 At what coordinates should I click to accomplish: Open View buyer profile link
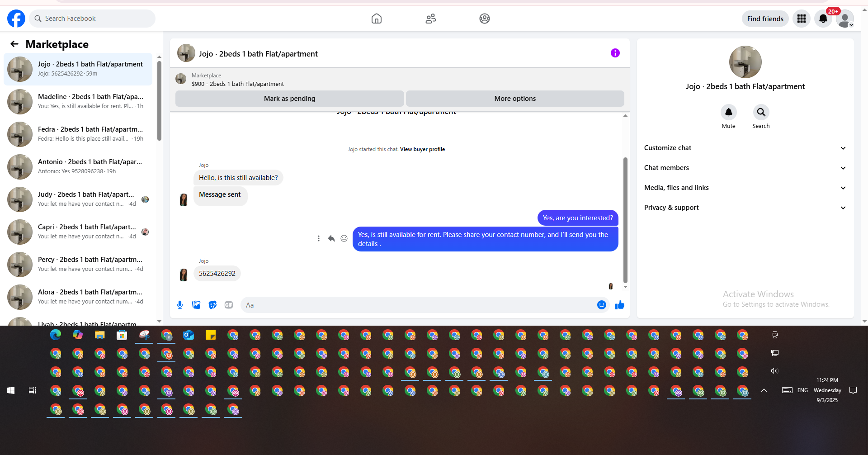click(x=422, y=149)
